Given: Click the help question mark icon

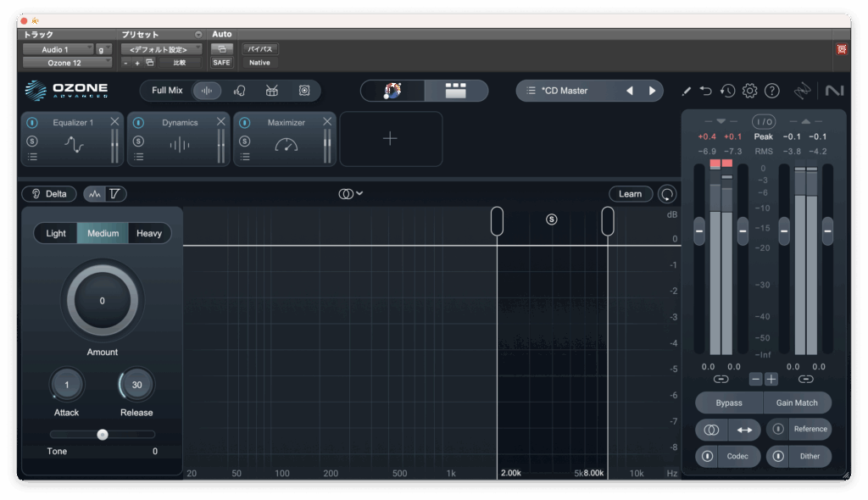Looking at the screenshot, I should tap(771, 91).
